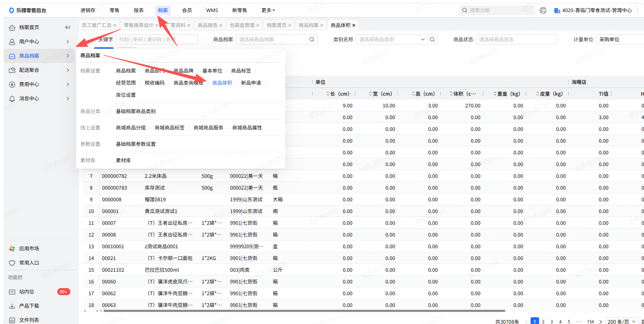Image resolution: width=644 pixels, height=324 pixels.
Task: Choose 商品标签 from the popup menu
Action: click(241, 71)
